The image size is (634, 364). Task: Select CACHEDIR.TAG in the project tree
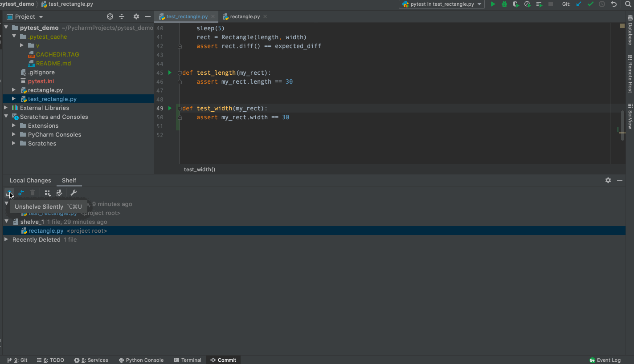tap(57, 54)
